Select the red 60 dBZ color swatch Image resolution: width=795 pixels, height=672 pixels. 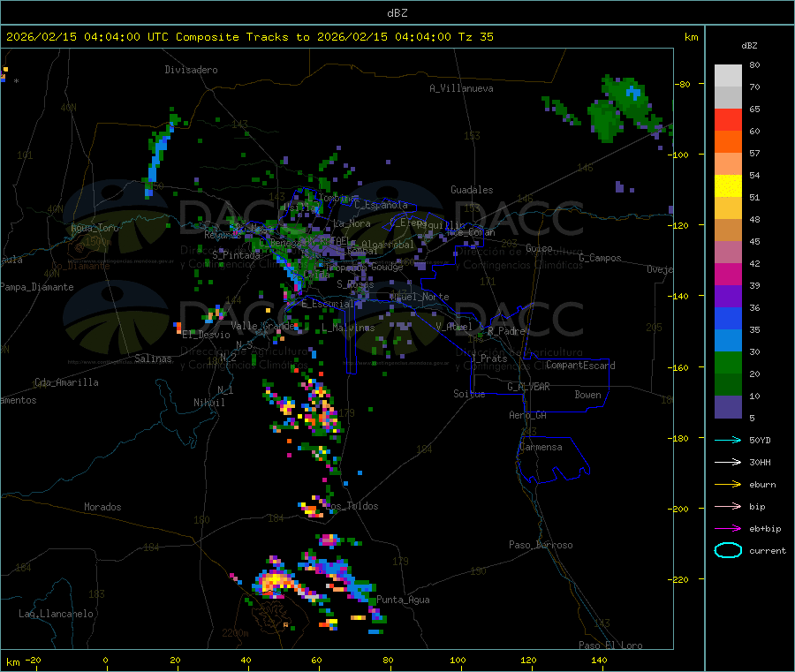click(x=728, y=119)
